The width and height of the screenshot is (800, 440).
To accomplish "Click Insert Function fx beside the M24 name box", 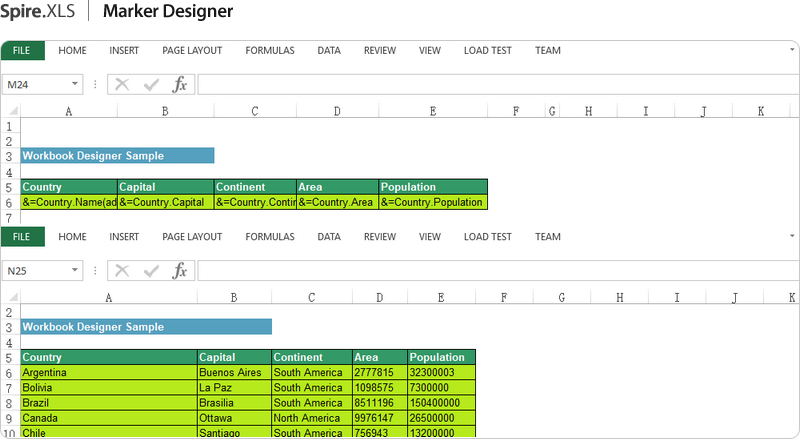I will [180, 85].
